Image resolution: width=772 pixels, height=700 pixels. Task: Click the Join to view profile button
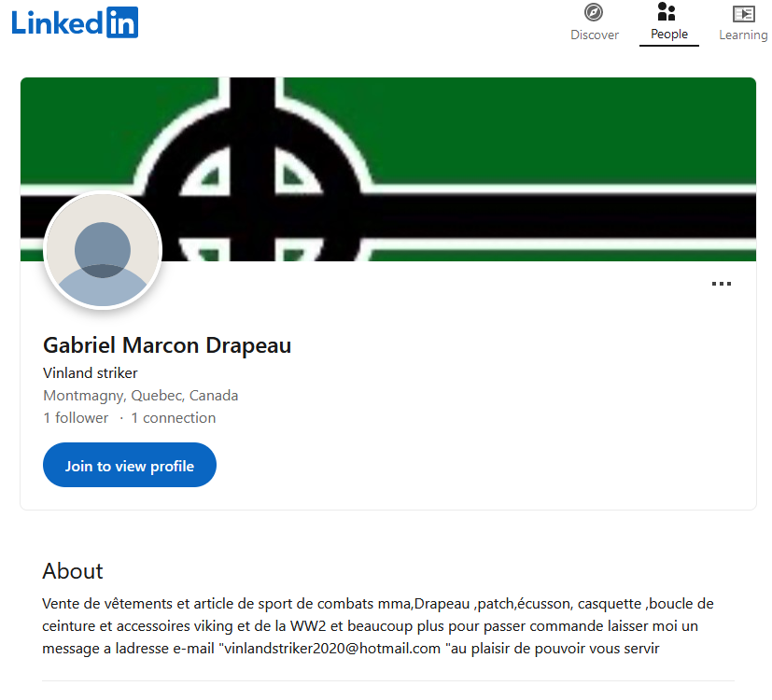(130, 465)
